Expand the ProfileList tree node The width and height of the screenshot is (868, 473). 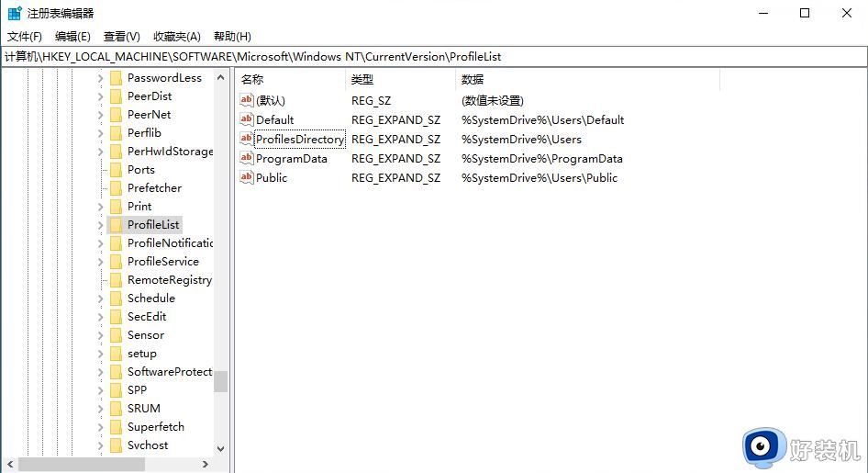tap(101, 225)
